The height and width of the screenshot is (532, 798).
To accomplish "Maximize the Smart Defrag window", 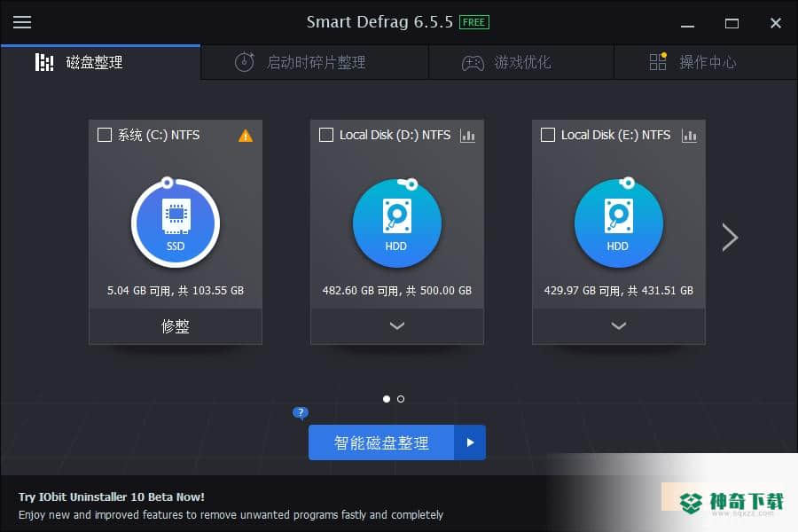I will pos(731,23).
